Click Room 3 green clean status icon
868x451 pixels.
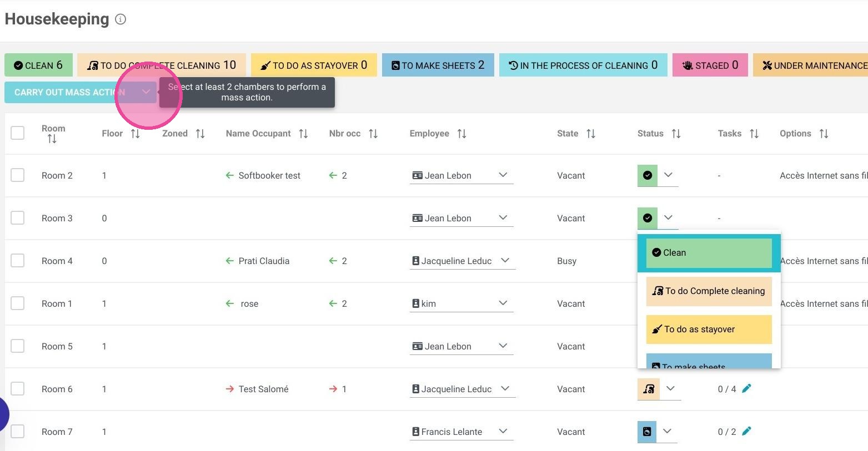pos(648,218)
